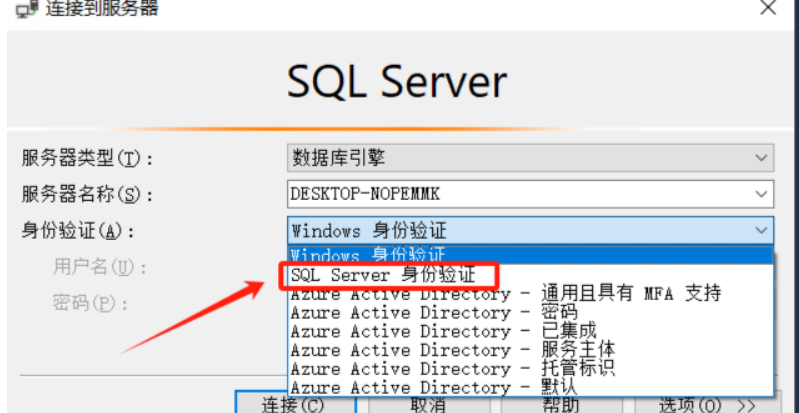Image resolution: width=799 pixels, height=413 pixels.
Task: Select Azure Active Directory - 托管标识
Action: point(530,368)
